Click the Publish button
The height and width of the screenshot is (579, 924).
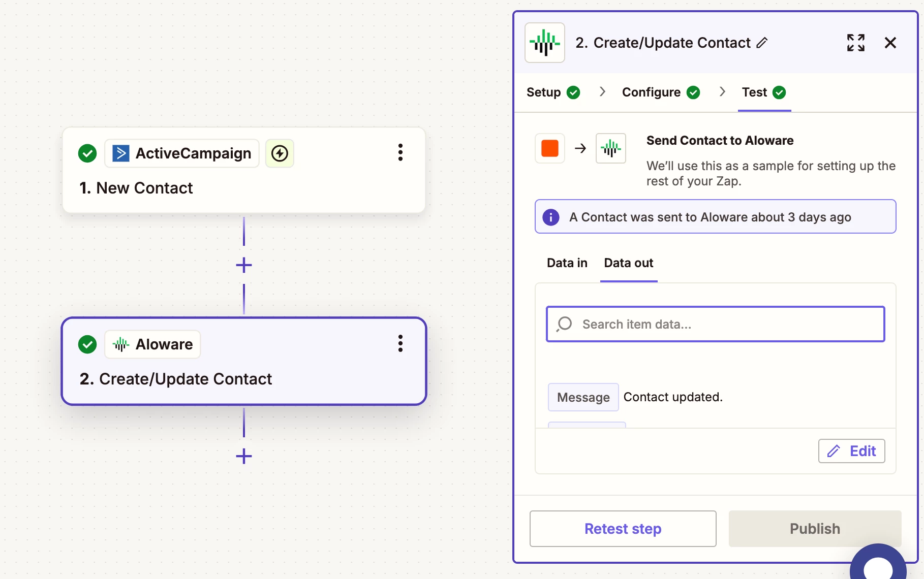pos(815,529)
